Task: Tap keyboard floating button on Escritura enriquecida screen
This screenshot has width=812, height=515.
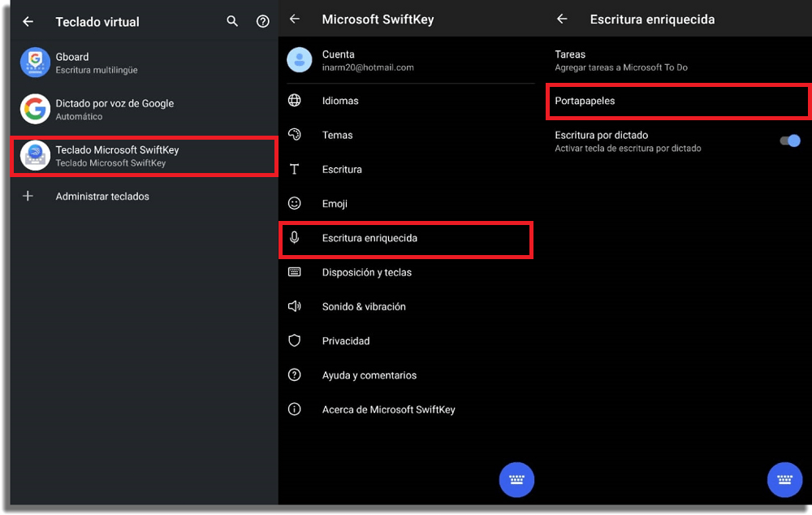Action: (784, 480)
